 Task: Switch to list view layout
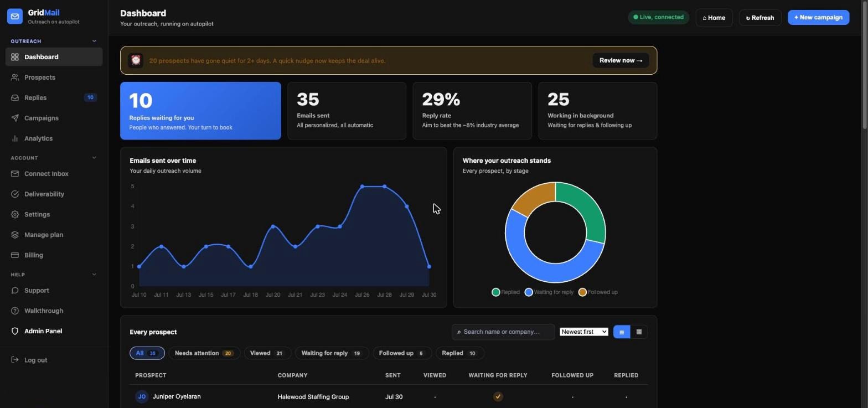click(622, 332)
